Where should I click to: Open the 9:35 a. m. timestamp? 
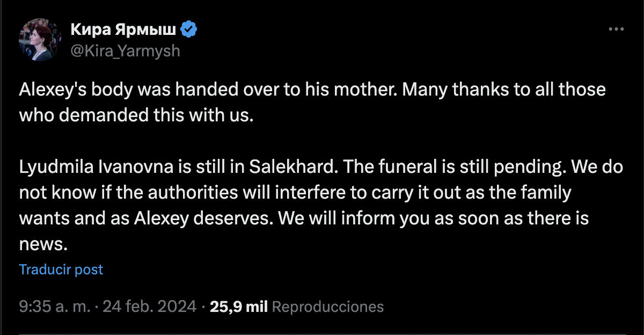pos(54,307)
